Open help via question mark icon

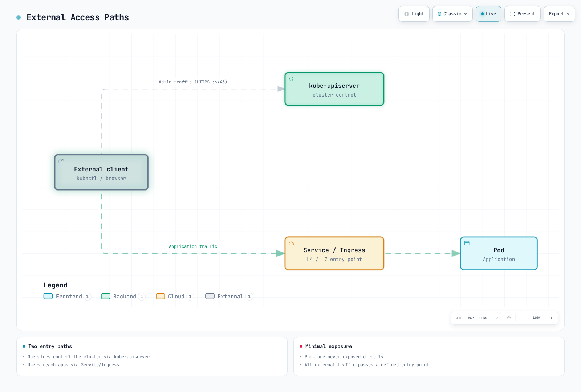tap(509, 318)
